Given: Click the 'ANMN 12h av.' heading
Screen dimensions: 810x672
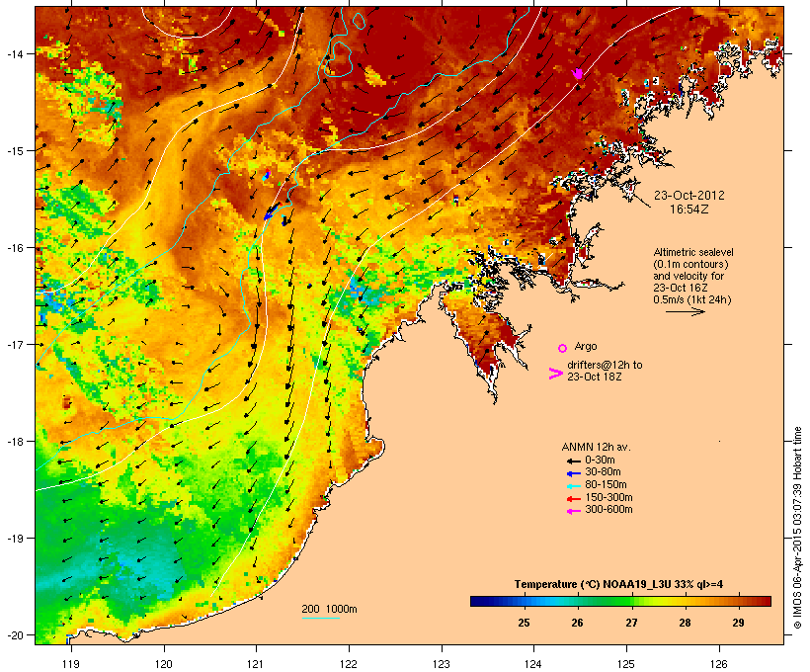Looking at the screenshot, I should pyautogui.click(x=596, y=447).
